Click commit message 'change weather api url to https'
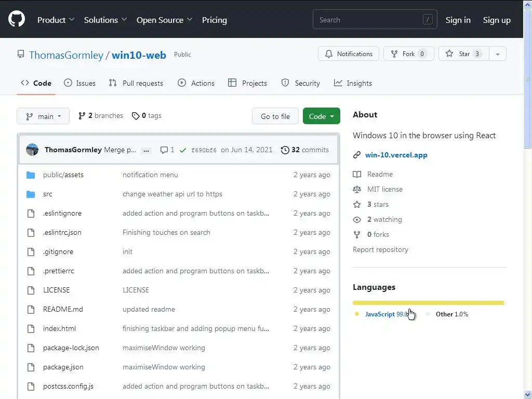Viewport: 532px width, 399px height. [172, 194]
